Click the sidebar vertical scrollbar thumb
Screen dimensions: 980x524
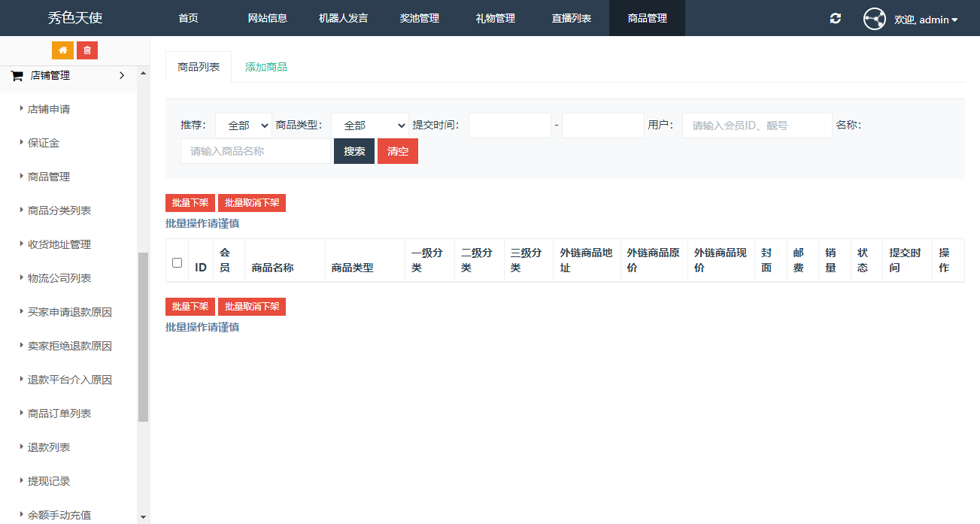coord(143,337)
